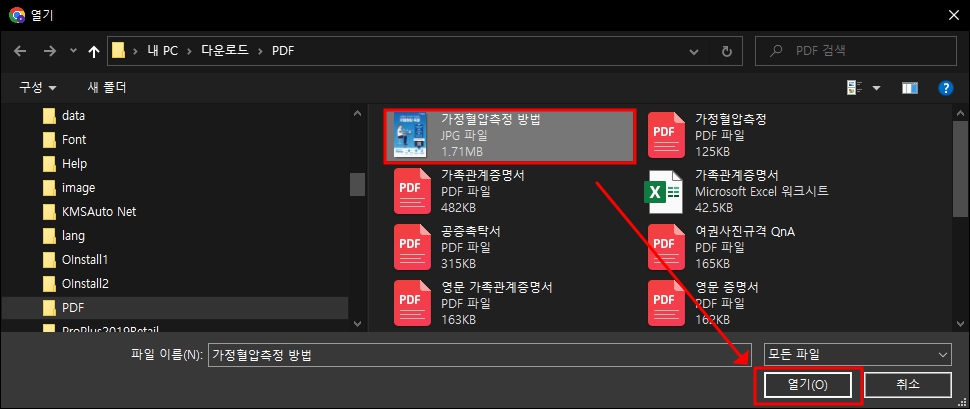
Task: Click the file list scrollbar thumb
Action: [x=959, y=170]
